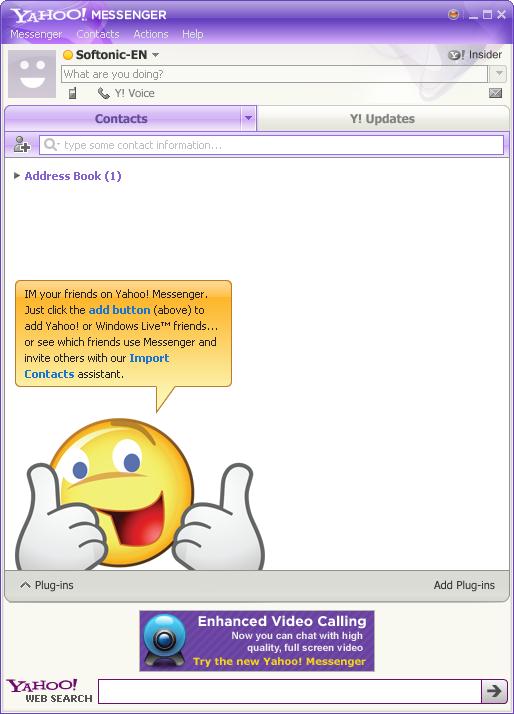Switch to the Y! Updates tab

382,118
